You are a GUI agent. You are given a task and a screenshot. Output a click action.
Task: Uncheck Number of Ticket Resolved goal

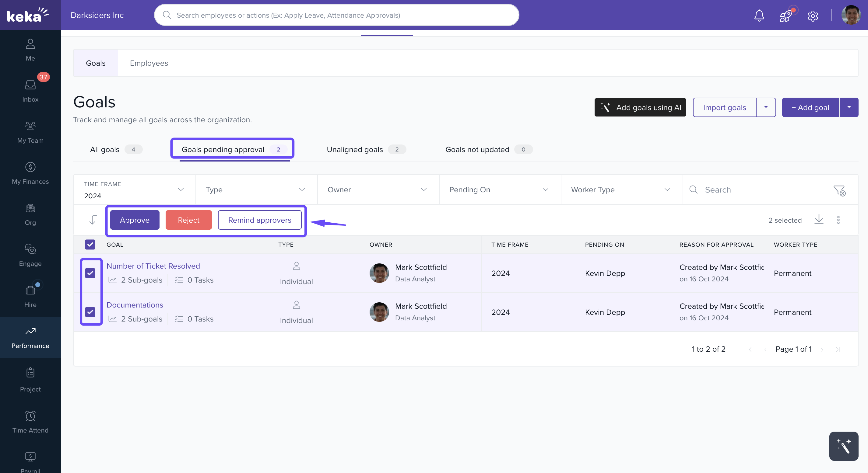coord(90,273)
